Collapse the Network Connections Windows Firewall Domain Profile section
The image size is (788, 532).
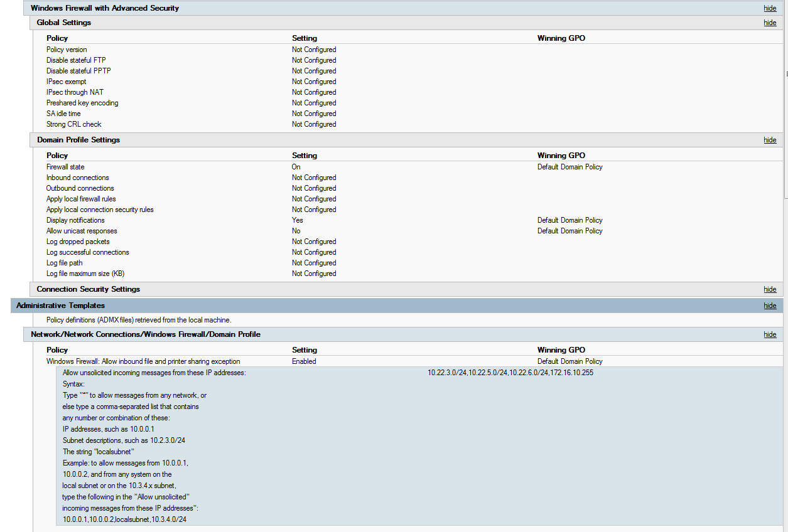pyautogui.click(x=770, y=334)
